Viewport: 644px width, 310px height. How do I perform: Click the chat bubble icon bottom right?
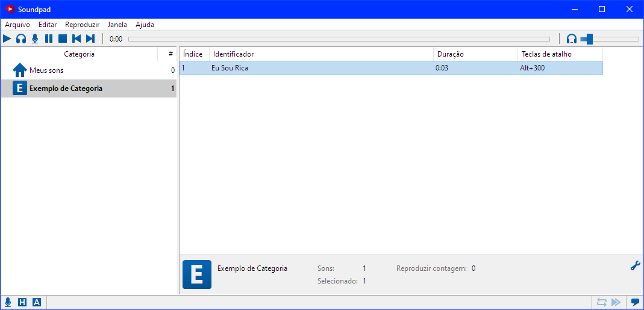coord(635,302)
